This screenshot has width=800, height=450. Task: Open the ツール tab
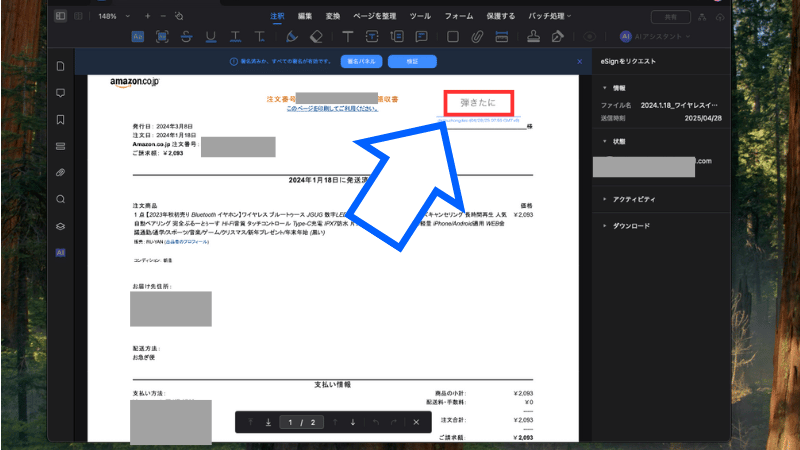coord(420,16)
